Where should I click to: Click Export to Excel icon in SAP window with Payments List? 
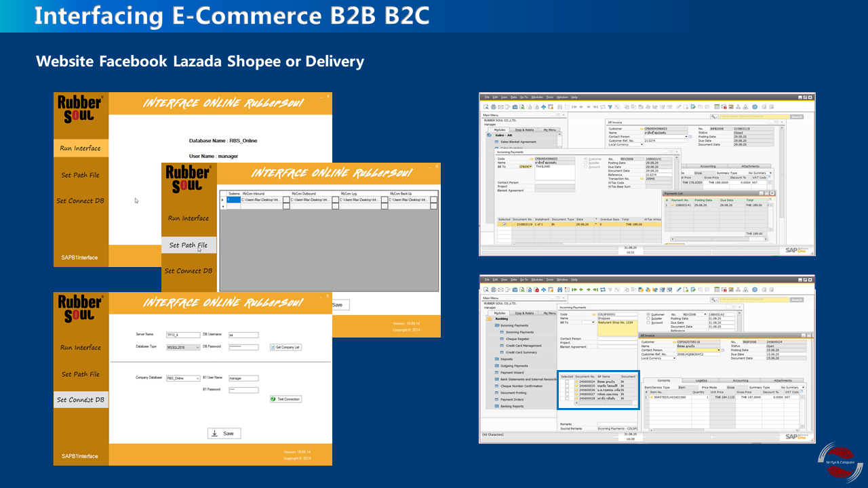coord(521,106)
